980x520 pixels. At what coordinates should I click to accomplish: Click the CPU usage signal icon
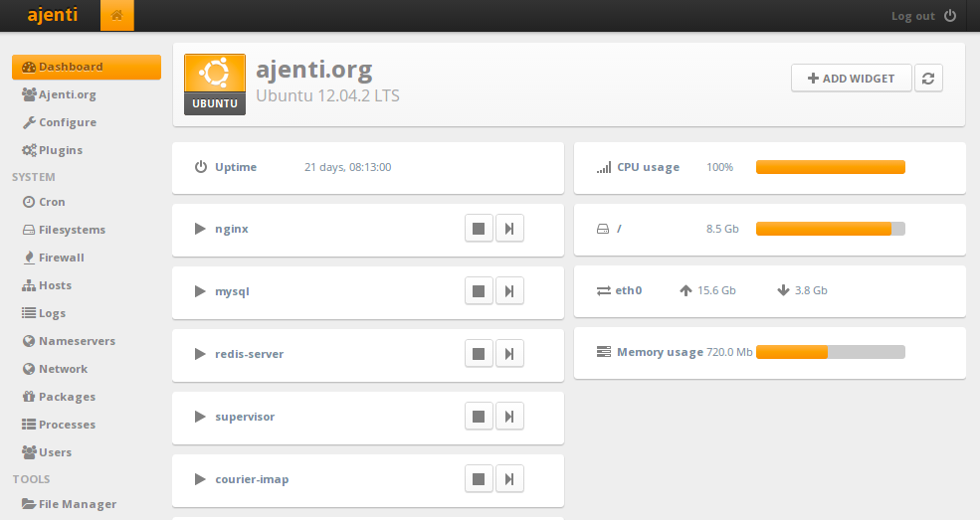click(604, 167)
